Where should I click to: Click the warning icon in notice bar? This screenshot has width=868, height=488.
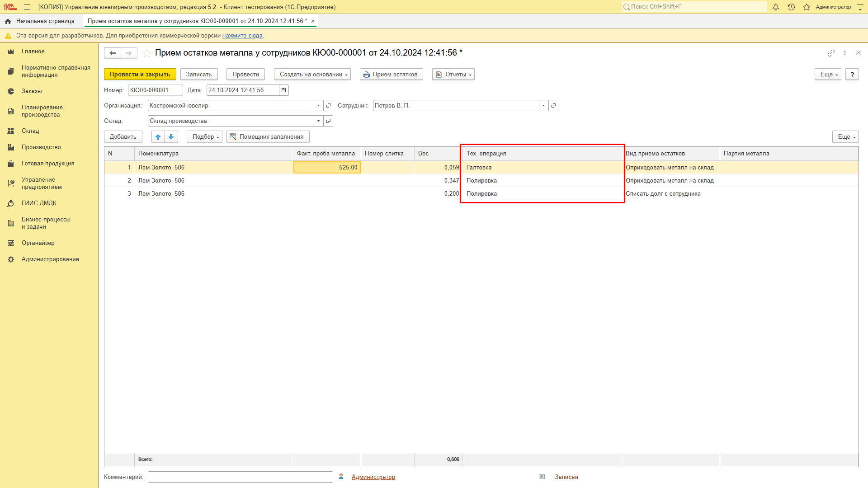8,36
